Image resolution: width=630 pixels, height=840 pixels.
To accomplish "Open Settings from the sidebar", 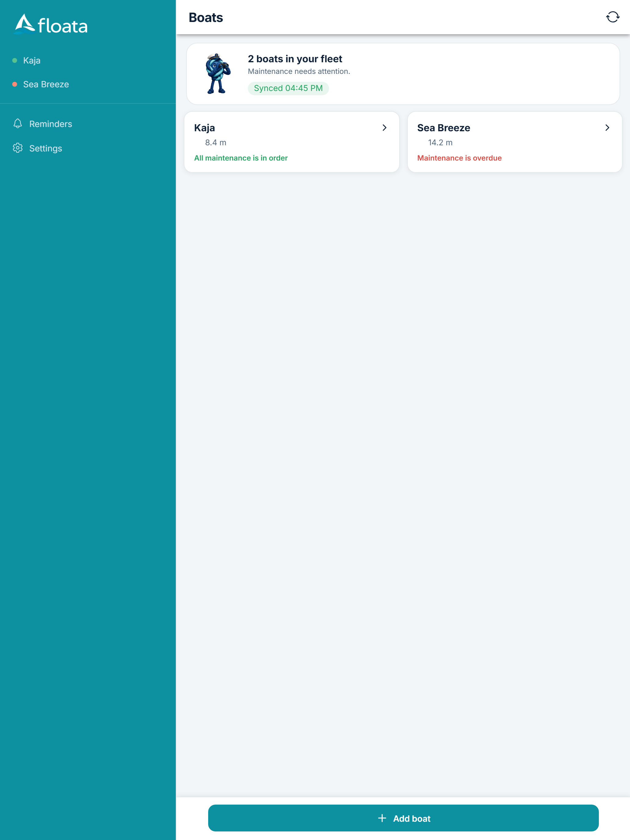I will pos(88,148).
